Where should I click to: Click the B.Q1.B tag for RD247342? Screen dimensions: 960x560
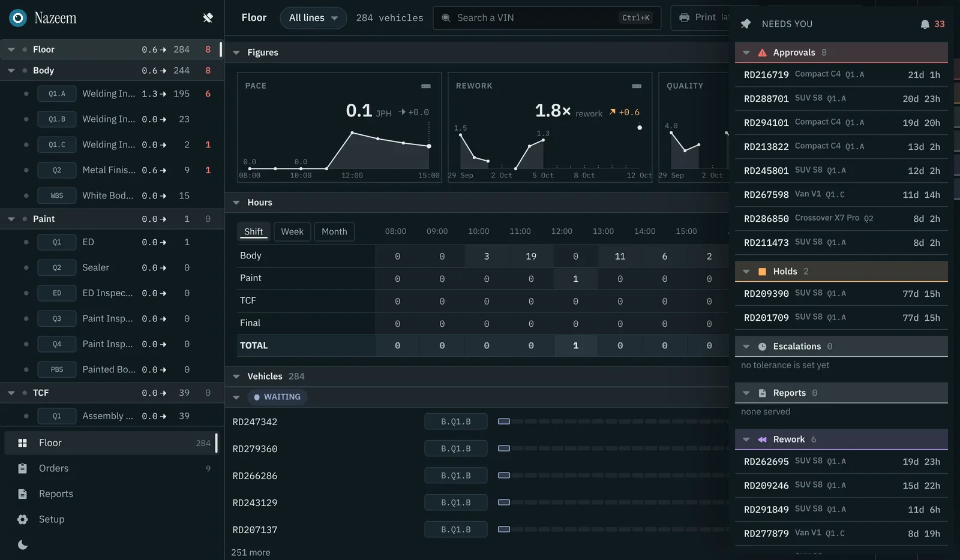tap(456, 421)
